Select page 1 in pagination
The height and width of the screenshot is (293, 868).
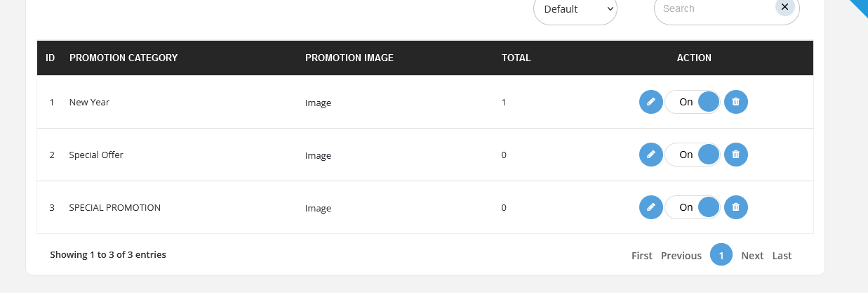point(721,255)
